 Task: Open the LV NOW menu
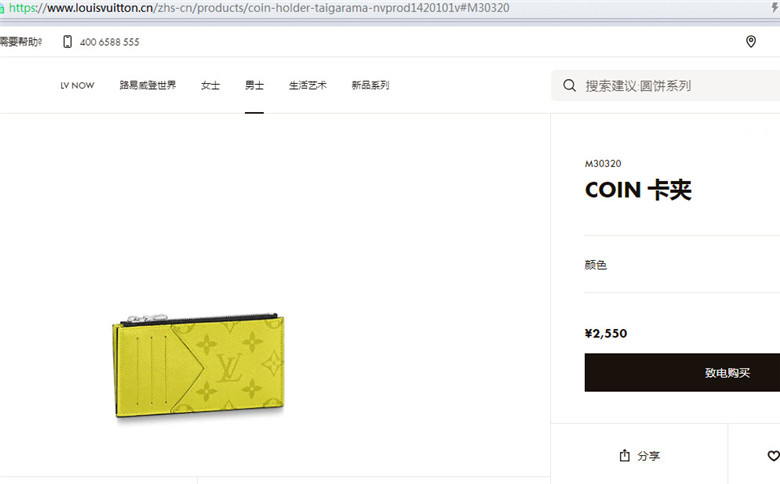(77, 86)
